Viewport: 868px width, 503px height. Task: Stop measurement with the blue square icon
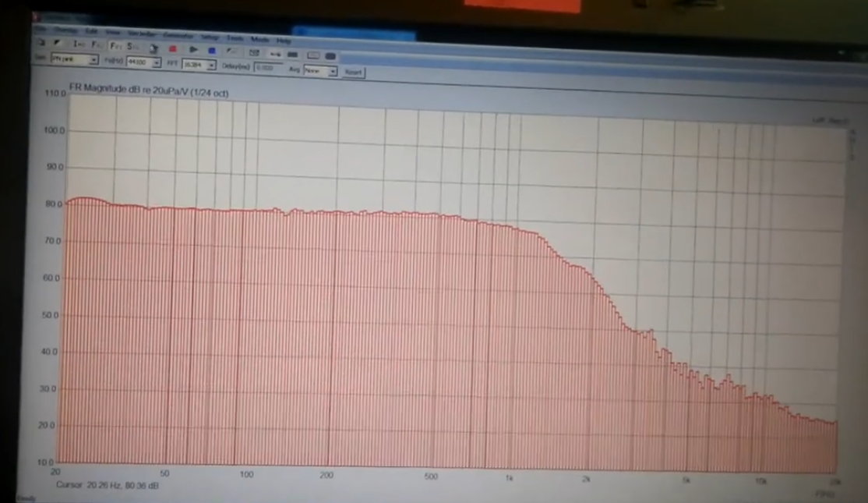click(x=212, y=51)
